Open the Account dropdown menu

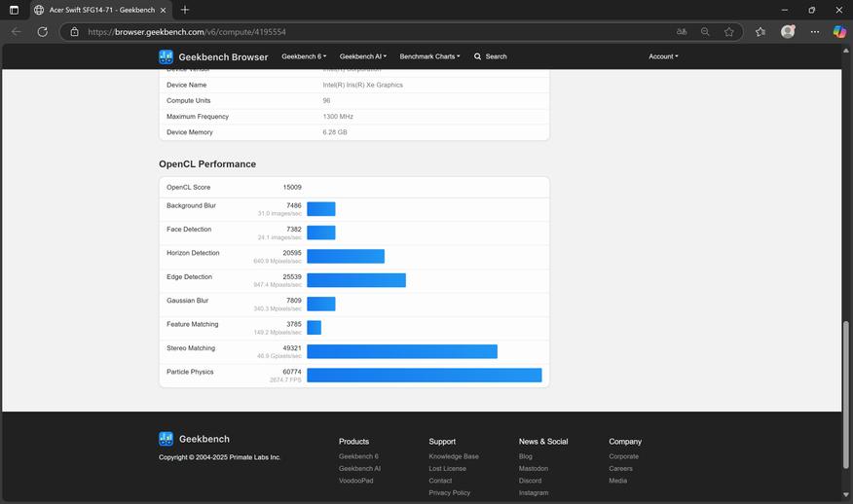[x=663, y=56]
